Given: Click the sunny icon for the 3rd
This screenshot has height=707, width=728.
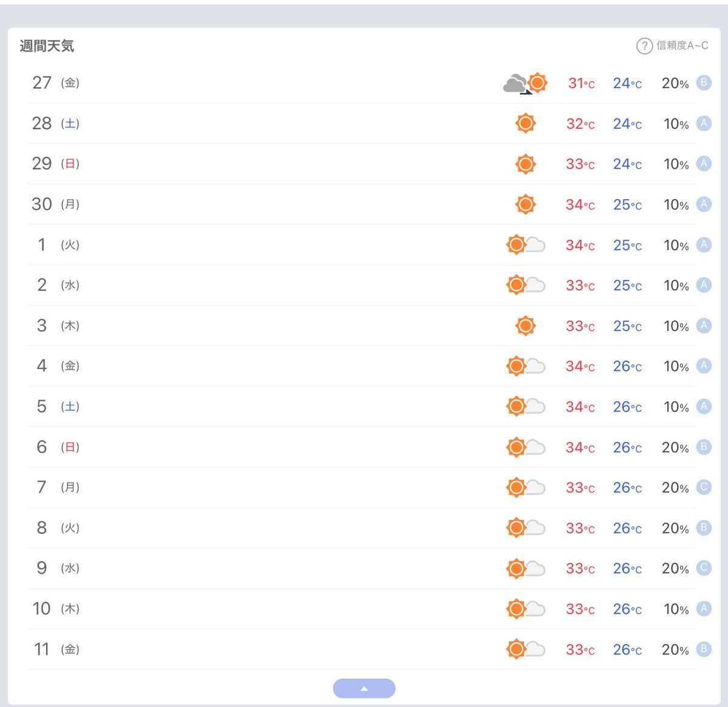Looking at the screenshot, I should coord(525,326).
